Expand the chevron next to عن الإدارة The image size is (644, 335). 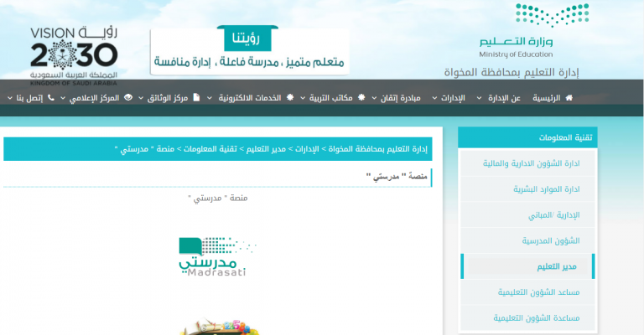480,99
